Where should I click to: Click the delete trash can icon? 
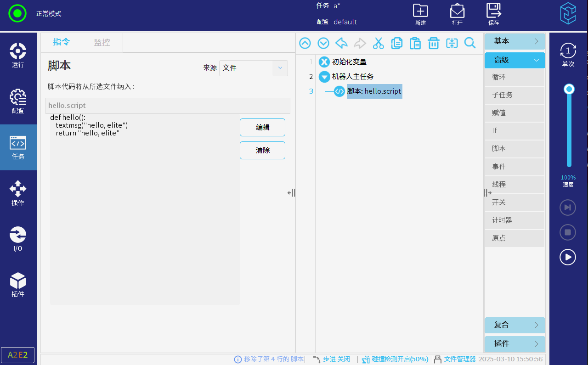(x=433, y=43)
